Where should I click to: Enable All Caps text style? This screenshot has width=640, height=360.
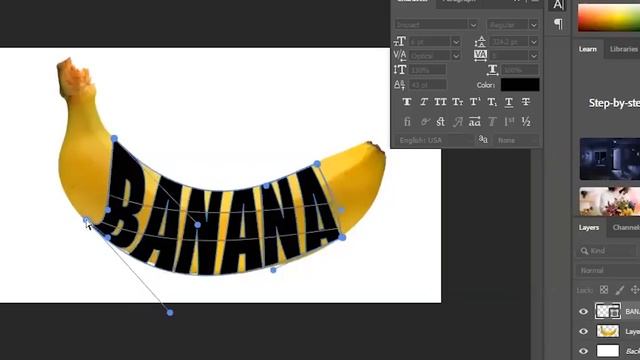440,102
